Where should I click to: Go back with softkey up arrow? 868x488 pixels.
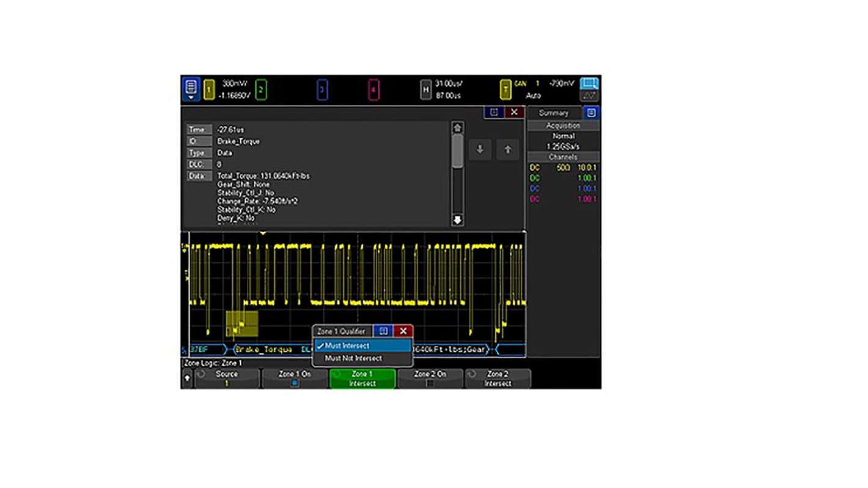pyautogui.click(x=187, y=379)
